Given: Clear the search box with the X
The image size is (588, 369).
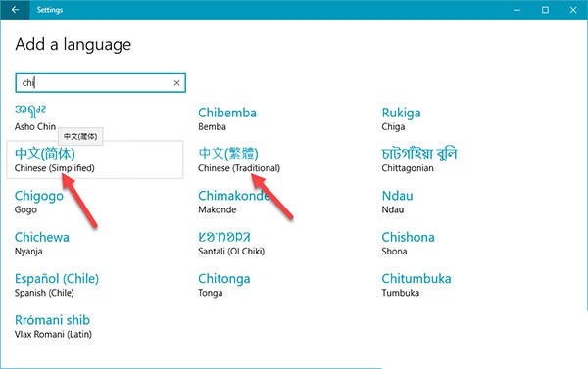Looking at the screenshot, I should 176,83.
